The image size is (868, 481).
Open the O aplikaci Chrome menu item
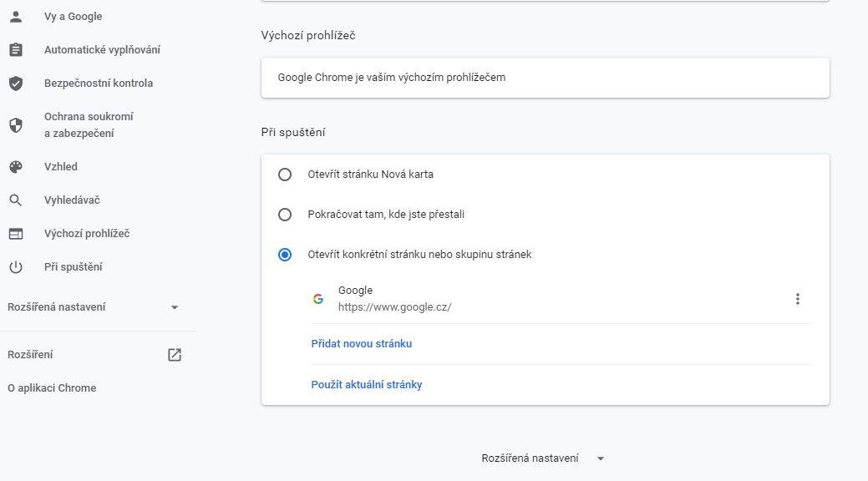(x=52, y=388)
